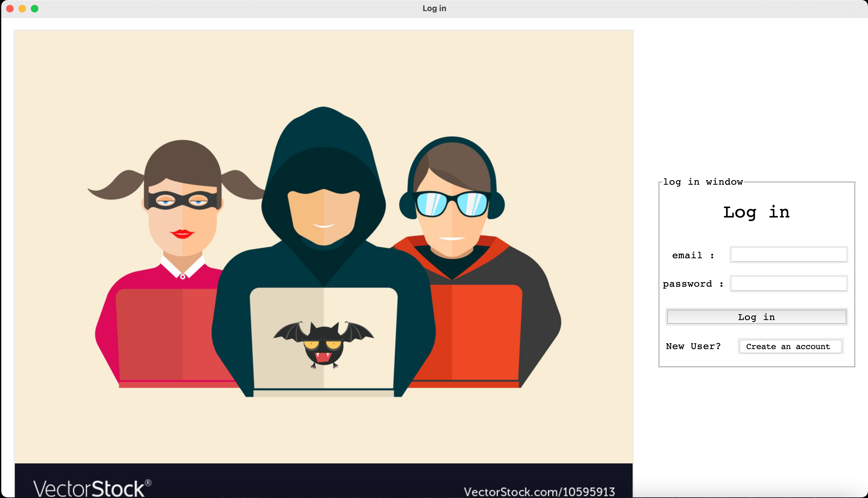Click the blue glasses on headphone guy
This screenshot has width=868, height=498.
(451, 204)
